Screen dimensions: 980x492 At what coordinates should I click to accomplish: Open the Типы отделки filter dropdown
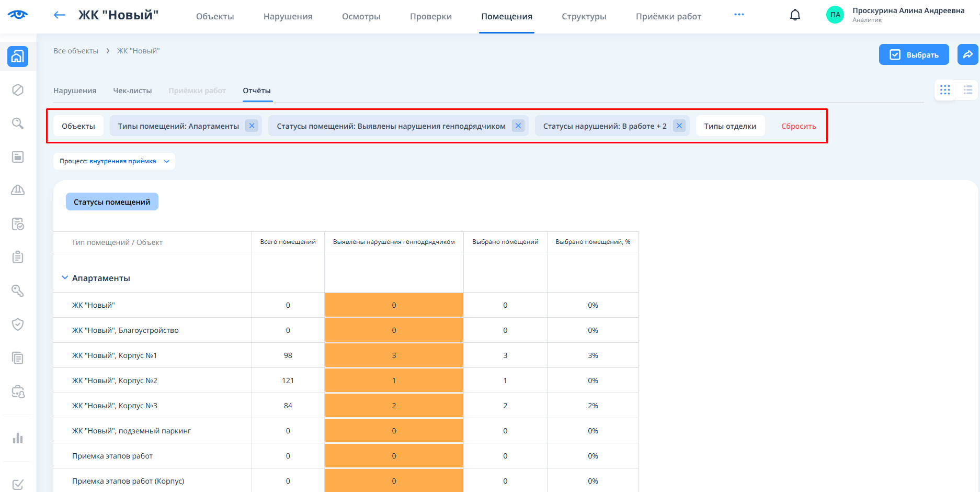(x=730, y=126)
